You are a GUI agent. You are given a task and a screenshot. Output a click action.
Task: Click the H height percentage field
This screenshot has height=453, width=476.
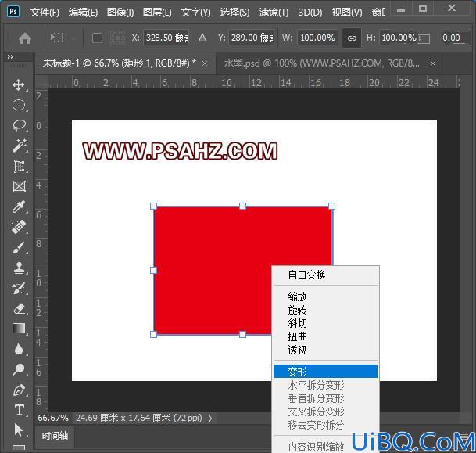tap(399, 38)
